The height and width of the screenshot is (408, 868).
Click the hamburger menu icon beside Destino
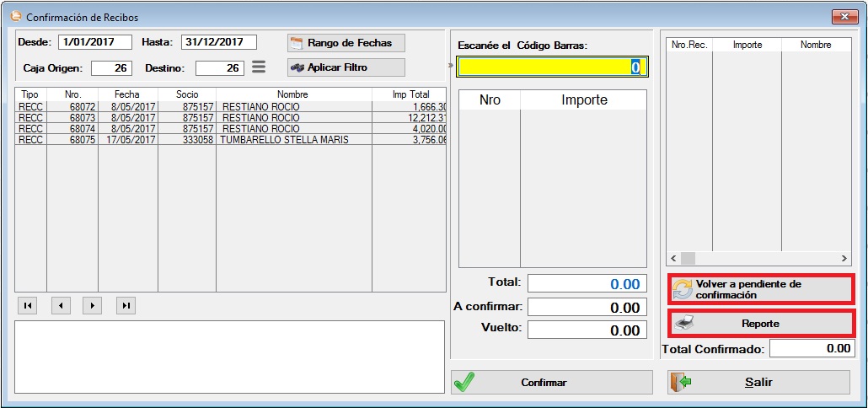click(x=259, y=67)
